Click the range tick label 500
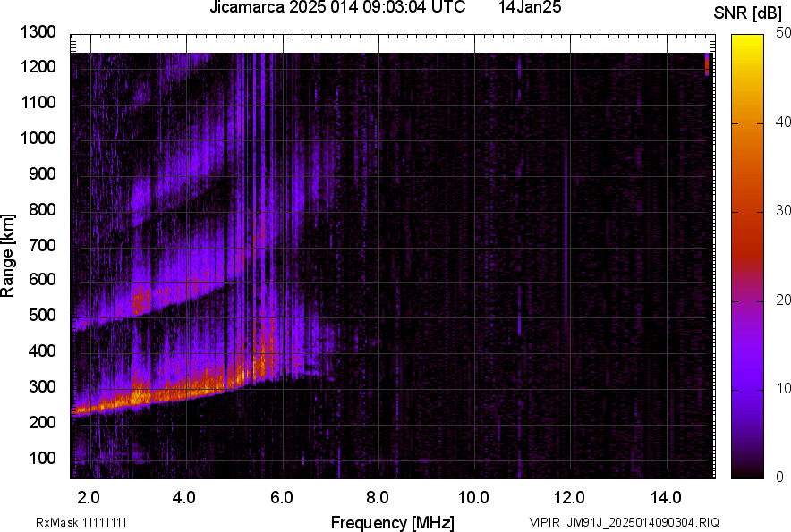Image resolution: width=791 pixels, height=532 pixels. click(x=42, y=315)
